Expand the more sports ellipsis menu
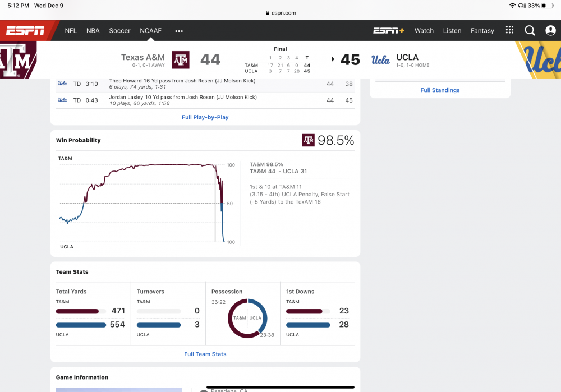Viewport: 561px width, 392px height. pos(179,31)
